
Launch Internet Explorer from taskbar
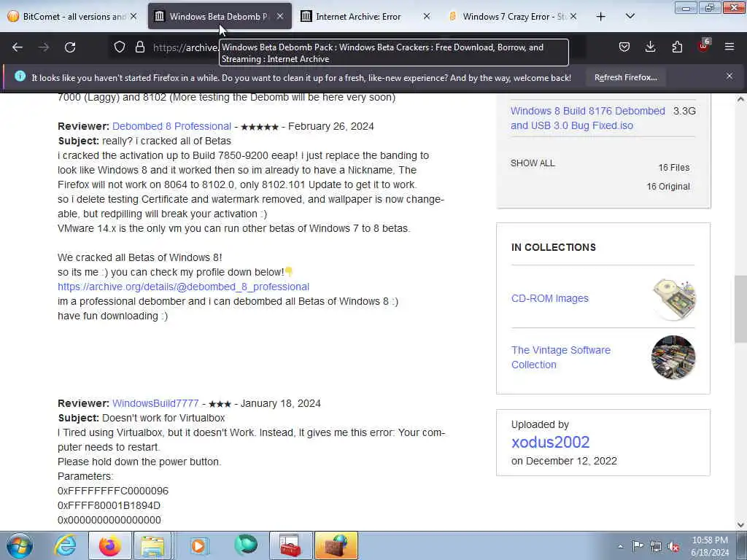tap(65, 545)
